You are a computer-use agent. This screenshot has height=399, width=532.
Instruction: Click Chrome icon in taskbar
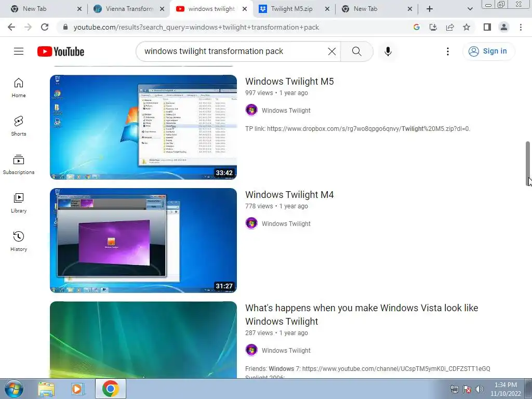click(110, 389)
